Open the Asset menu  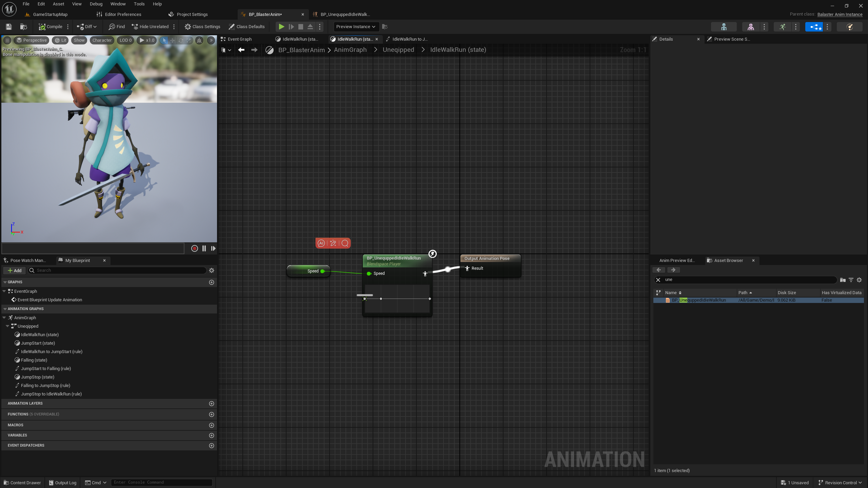[x=58, y=4]
